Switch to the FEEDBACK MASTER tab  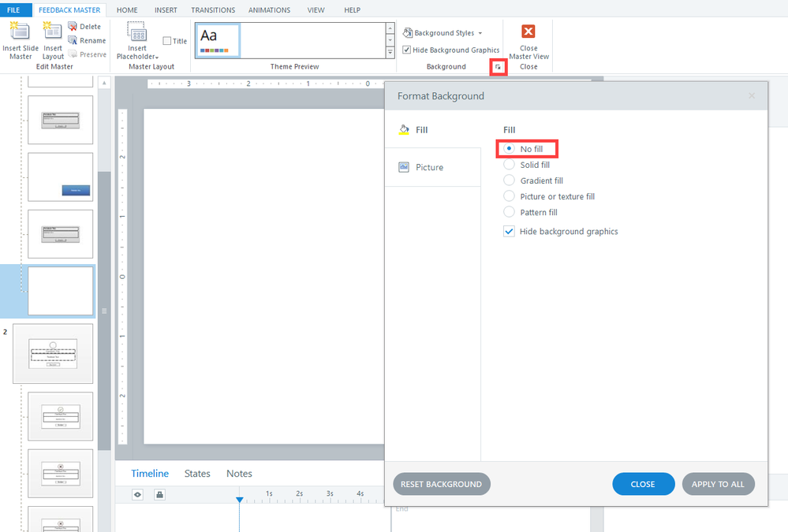[69, 9]
